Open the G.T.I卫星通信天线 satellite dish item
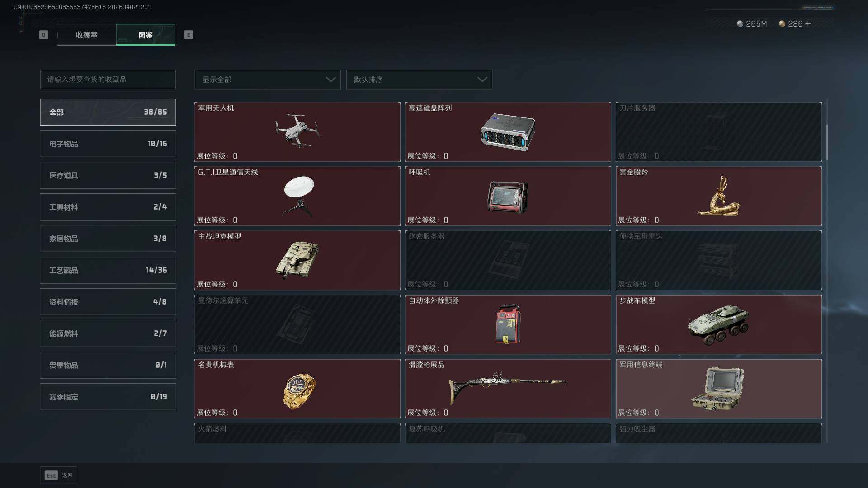This screenshot has height=488, width=868. (x=297, y=196)
